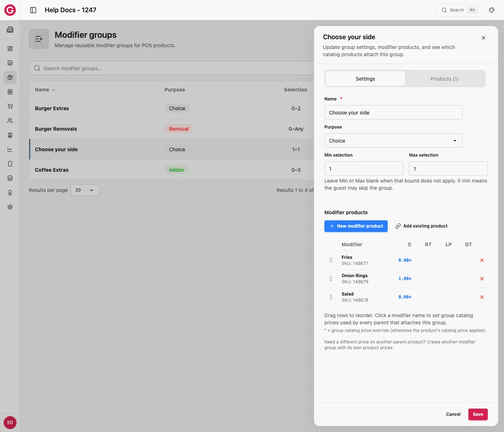Open the theme palette icon
504x432 pixels.
(x=492, y=10)
